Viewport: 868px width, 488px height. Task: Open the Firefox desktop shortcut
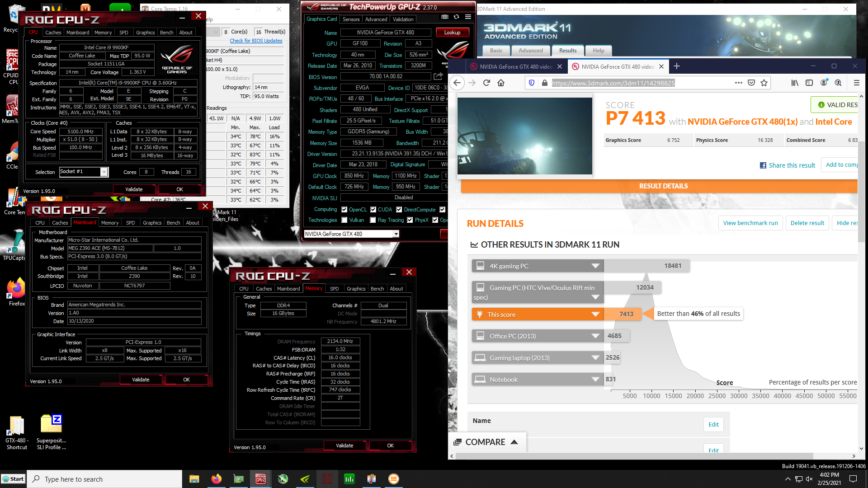[x=16, y=292]
